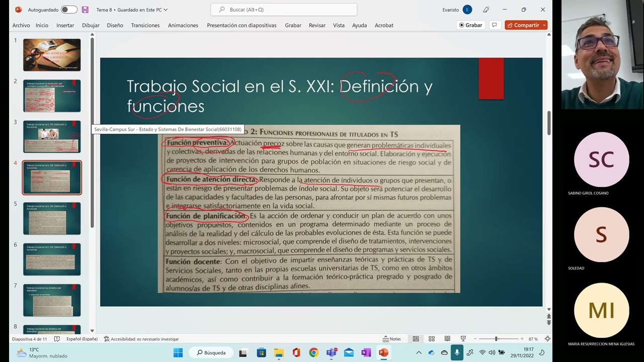The height and width of the screenshot is (362, 644).
Task: Open the file name dropdown next to Tema 8
Action: (x=166, y=10)
